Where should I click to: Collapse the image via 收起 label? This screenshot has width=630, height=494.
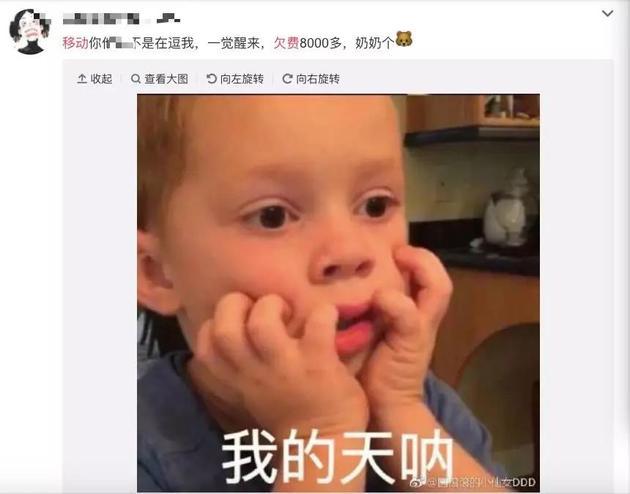pos(101,79)
